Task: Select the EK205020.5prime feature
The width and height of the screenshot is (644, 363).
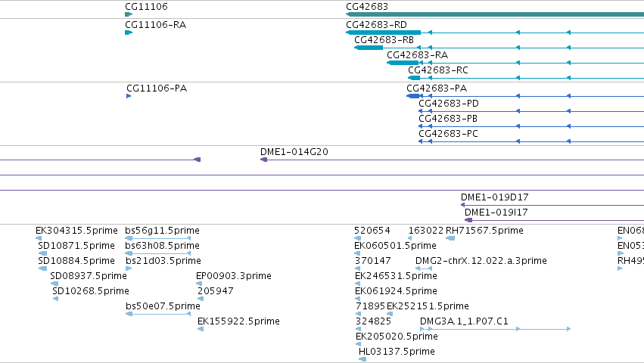Action: click(397, 337)
